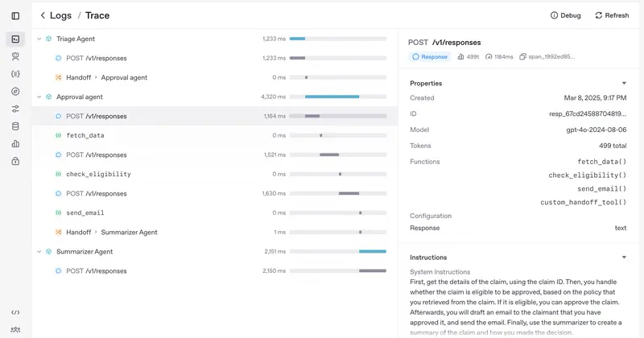Viewport: 644px width, 338px height.
Task: Select the Approval agent row
Action: click(214, 97)
